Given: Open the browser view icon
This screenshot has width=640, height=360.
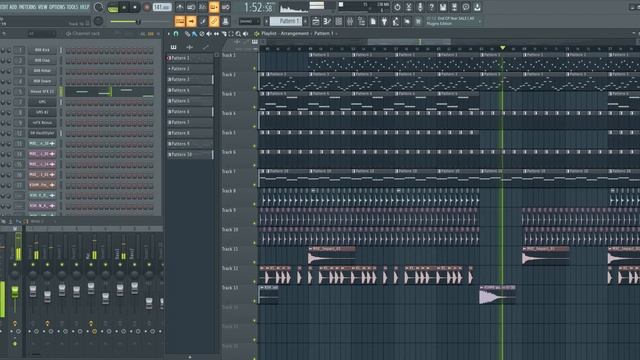Looking at the screenshot, I should tap(361, 21).
